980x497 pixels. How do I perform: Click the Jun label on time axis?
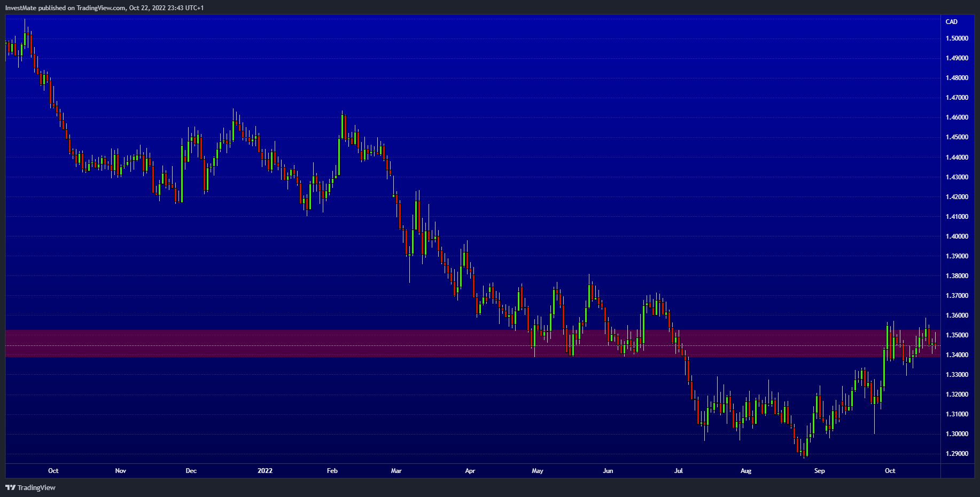608,471
